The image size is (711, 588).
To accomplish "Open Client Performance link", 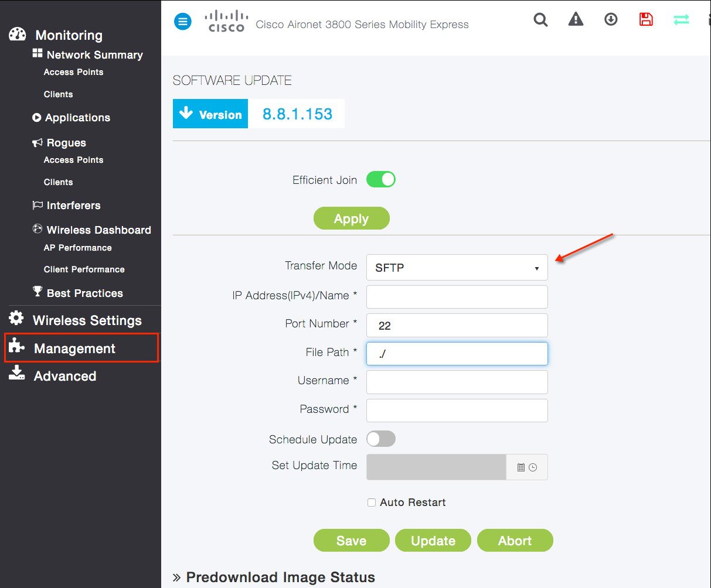I will click(84, 269).
